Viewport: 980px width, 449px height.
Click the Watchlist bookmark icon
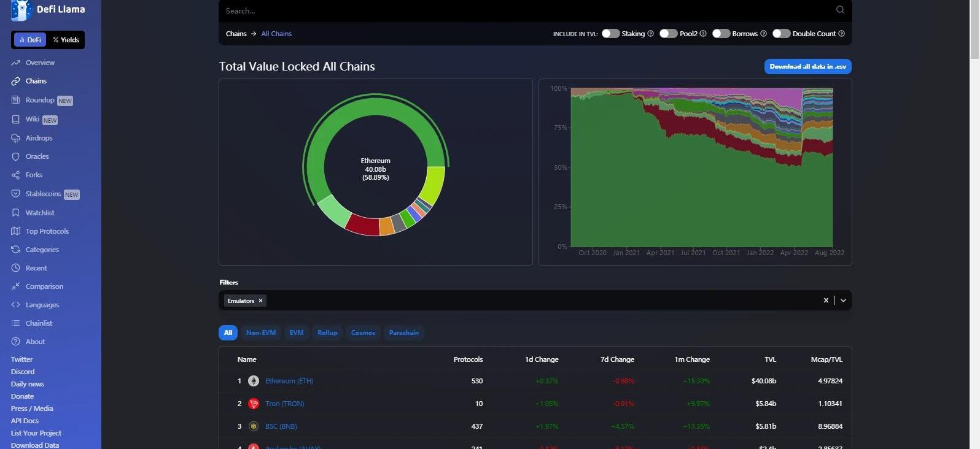click(x=16, y=213)
